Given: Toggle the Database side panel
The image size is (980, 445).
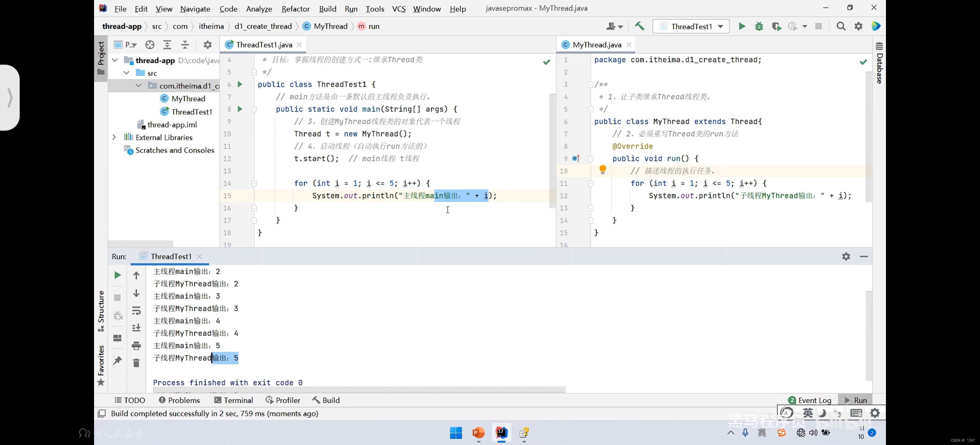Looking at the screenshot, I should 879,62.
